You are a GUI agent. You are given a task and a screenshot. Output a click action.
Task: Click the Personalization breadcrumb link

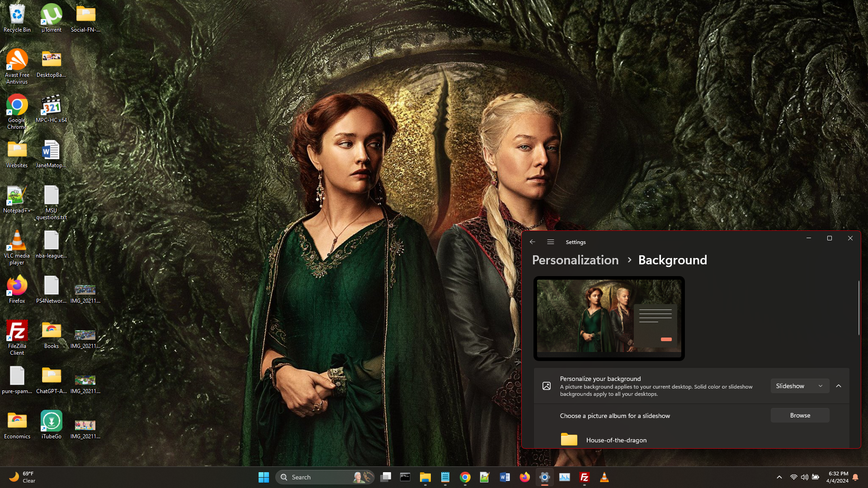click(x=575, y=260)
